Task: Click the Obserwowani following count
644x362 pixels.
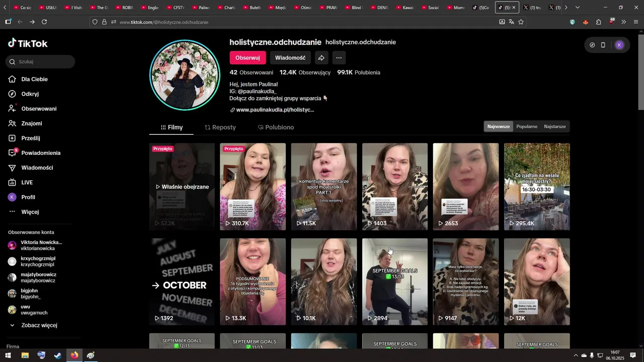Action: point(251,72)
